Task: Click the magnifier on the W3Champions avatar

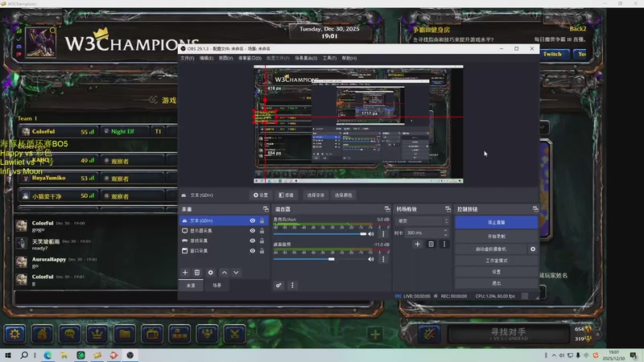Action: pos(53,31)
